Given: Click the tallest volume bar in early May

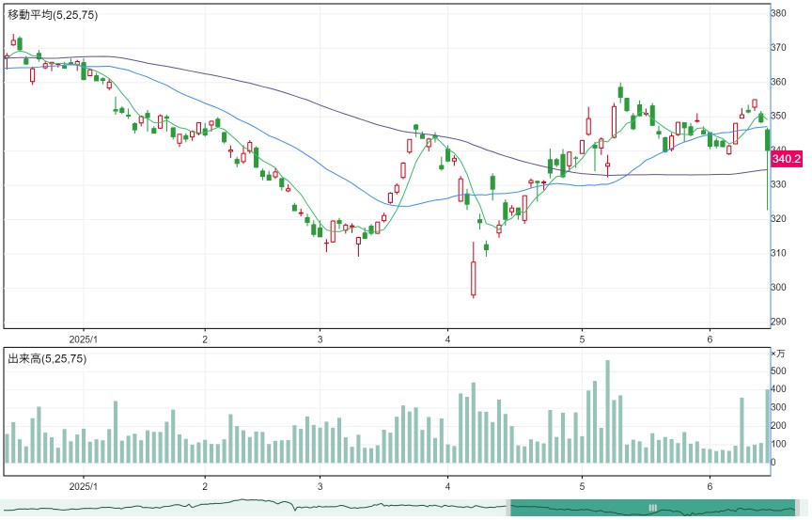Looking at the screenshot, I should tap(607, 411).
